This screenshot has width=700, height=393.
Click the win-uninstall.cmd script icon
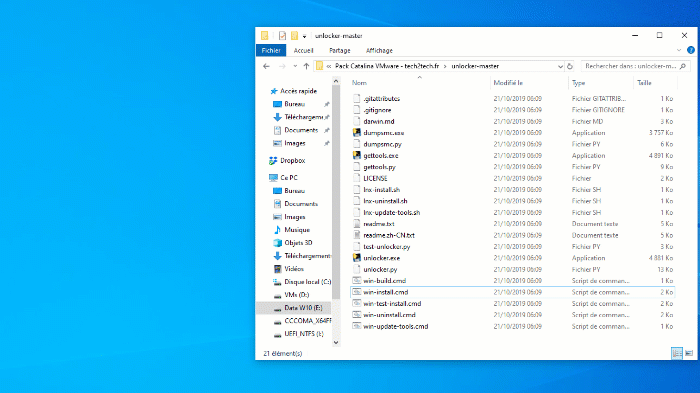356,315
